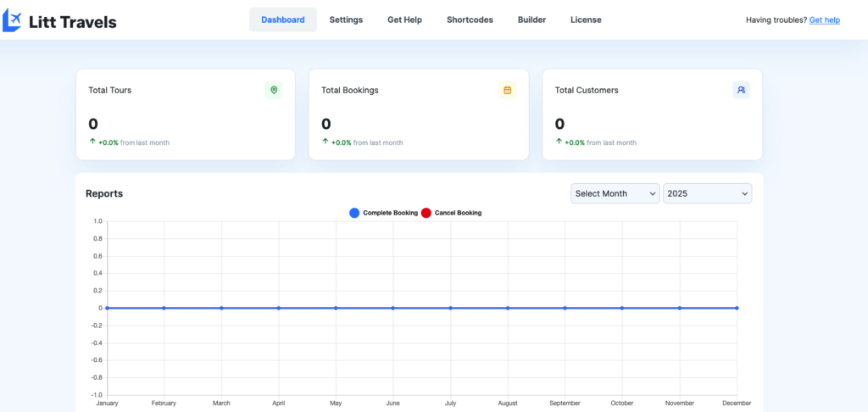Click the Total Tours location pin icon
The width and height of the screenshot is (868, 412).
pyautogui.click(x=274, y=90)
